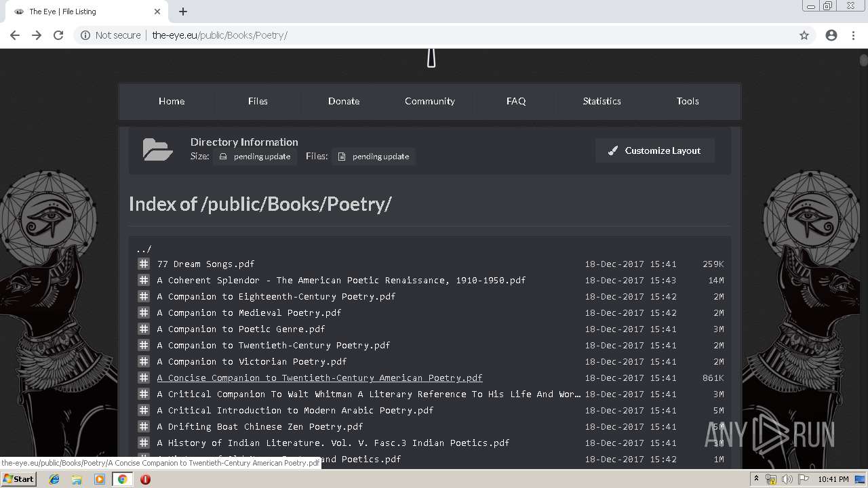Open the FAQ nav item
Viewport: 868px width, 488px height.
click(x=516, y=101)
